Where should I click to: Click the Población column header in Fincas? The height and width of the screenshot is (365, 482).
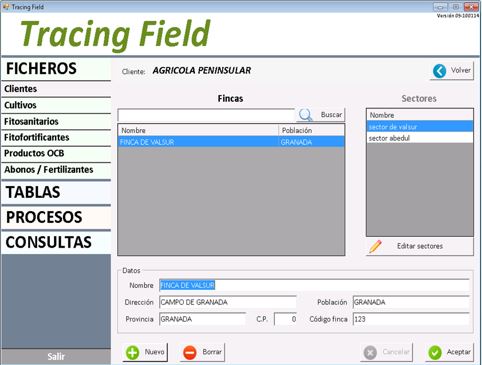pos(311,130)
